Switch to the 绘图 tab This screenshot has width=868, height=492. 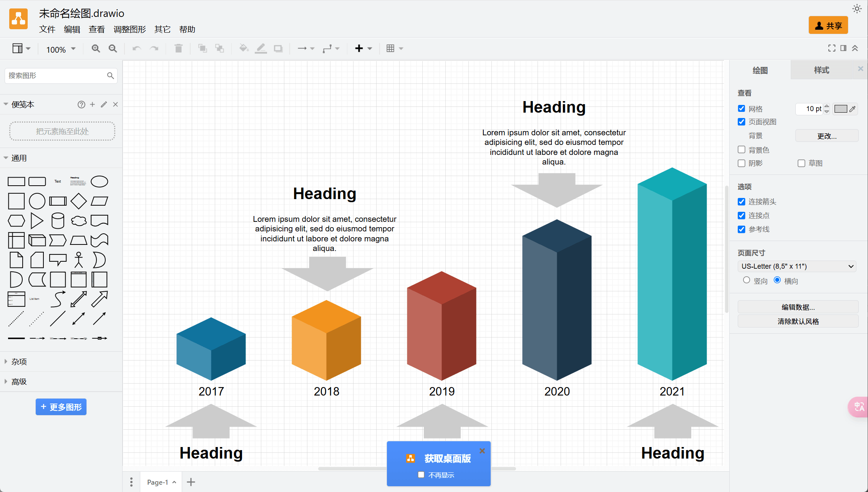(759, 70)
